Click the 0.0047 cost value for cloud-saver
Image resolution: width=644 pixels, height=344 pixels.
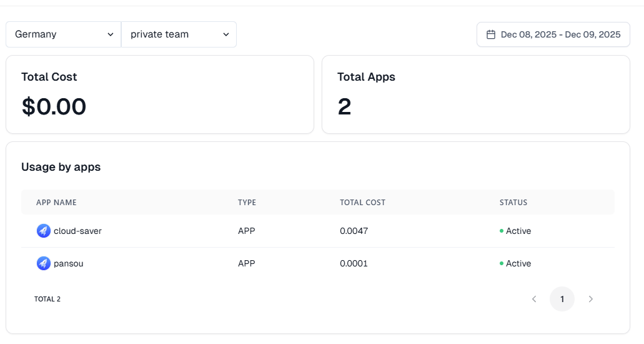354,231
